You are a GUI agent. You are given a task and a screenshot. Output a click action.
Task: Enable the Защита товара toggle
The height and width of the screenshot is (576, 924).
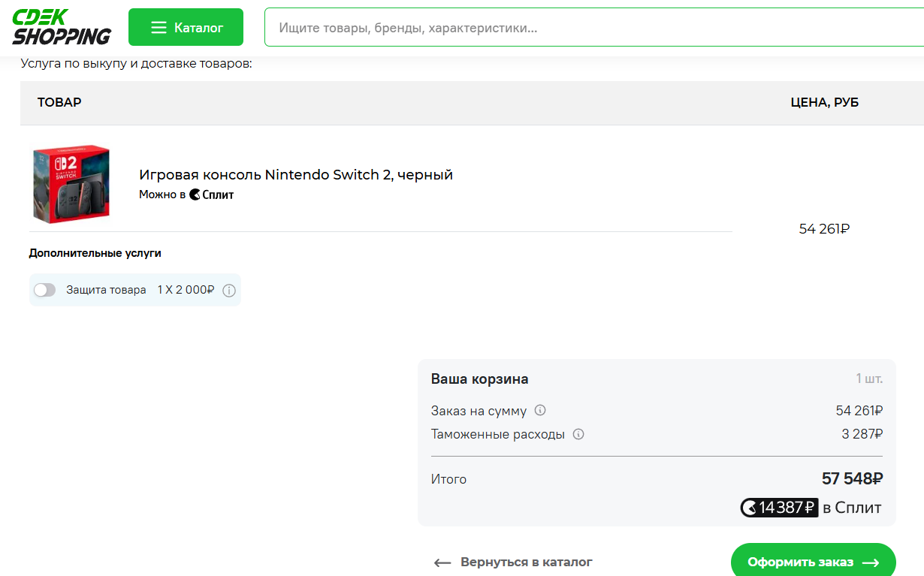coord(45,290)
